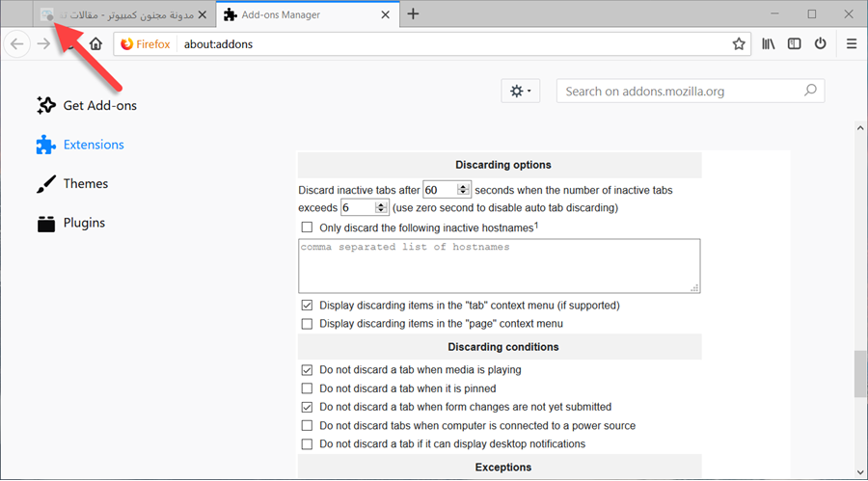Bookmark this page with the star icon
This screenshot has width=868, height=481.
[x=739, y=43]
